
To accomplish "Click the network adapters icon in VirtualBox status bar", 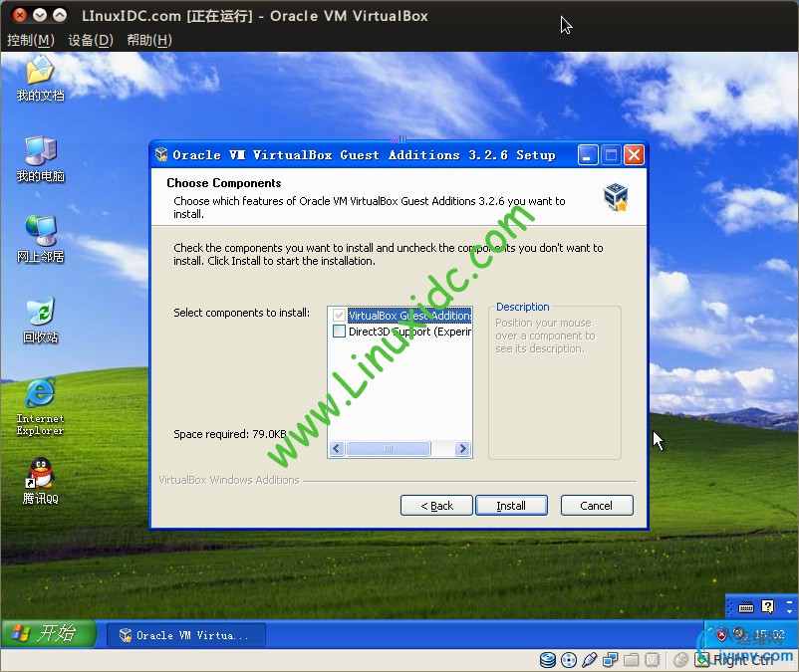I will click(610, 660).
